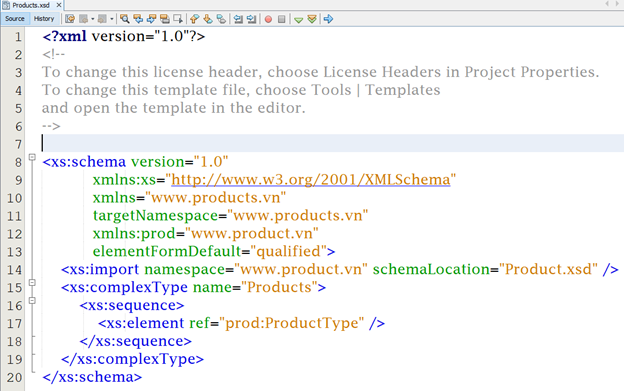This screenshot has width=624, height=391.
Task: Switch to History view
Action: point(44,19)
